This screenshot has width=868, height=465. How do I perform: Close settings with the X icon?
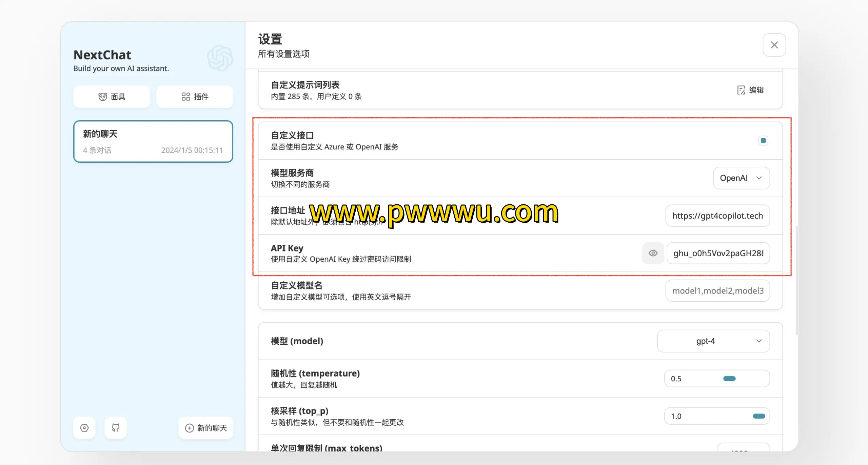pos(774,45)
